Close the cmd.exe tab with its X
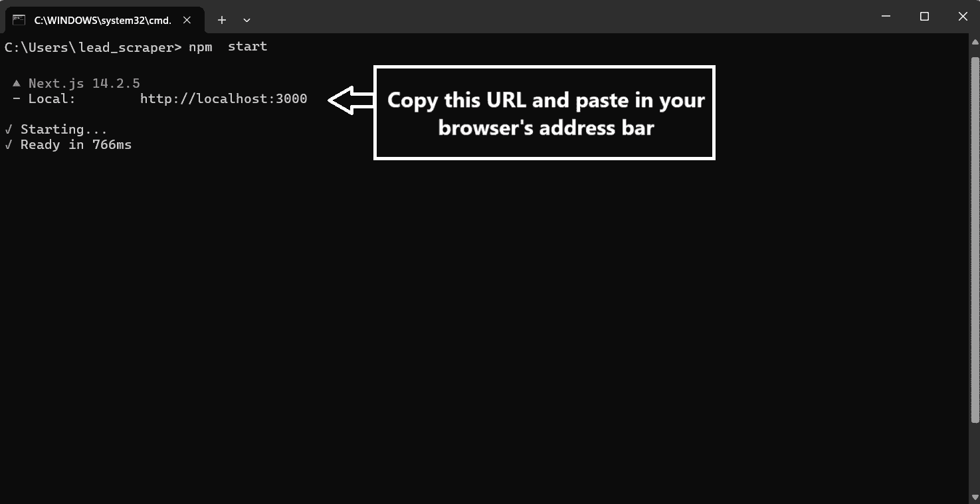 point(187,19)
